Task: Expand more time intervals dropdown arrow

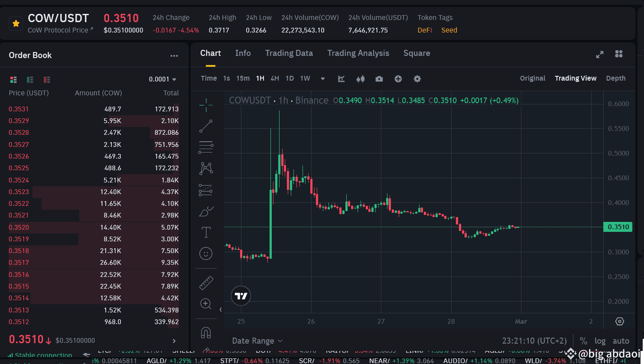Action: click(x=322, y=79)
